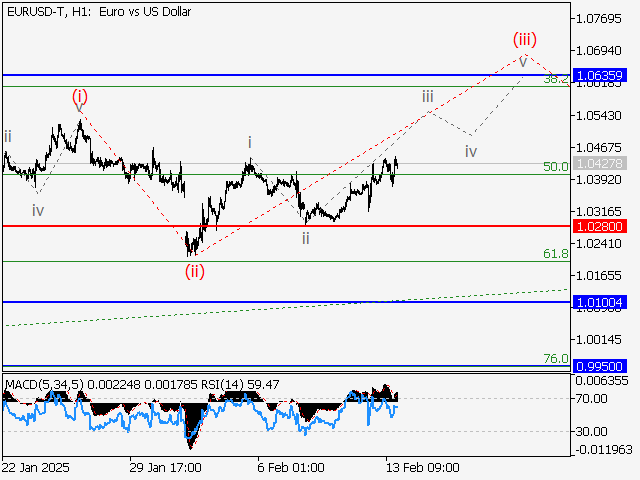Click the red (iii) wave label

click(525, 40)
